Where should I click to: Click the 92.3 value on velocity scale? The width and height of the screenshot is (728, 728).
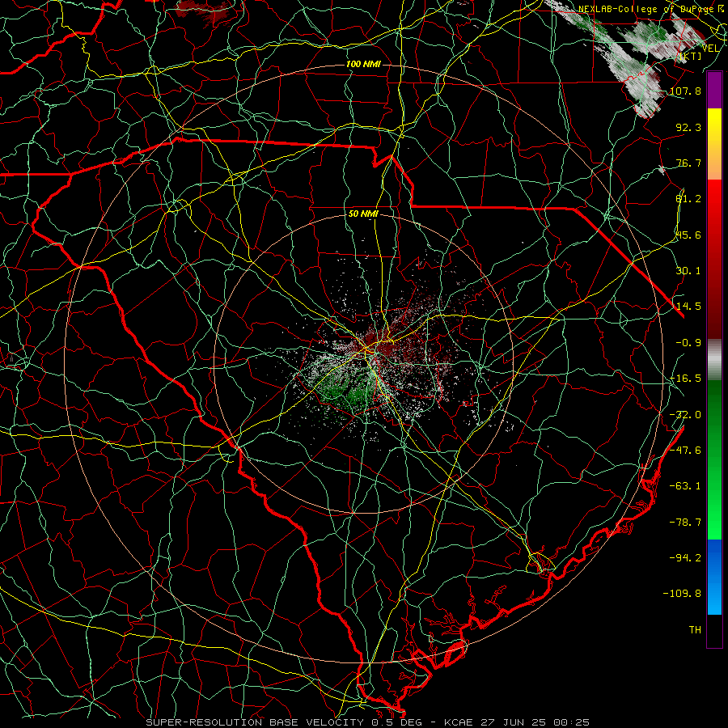tap(688, 127)
